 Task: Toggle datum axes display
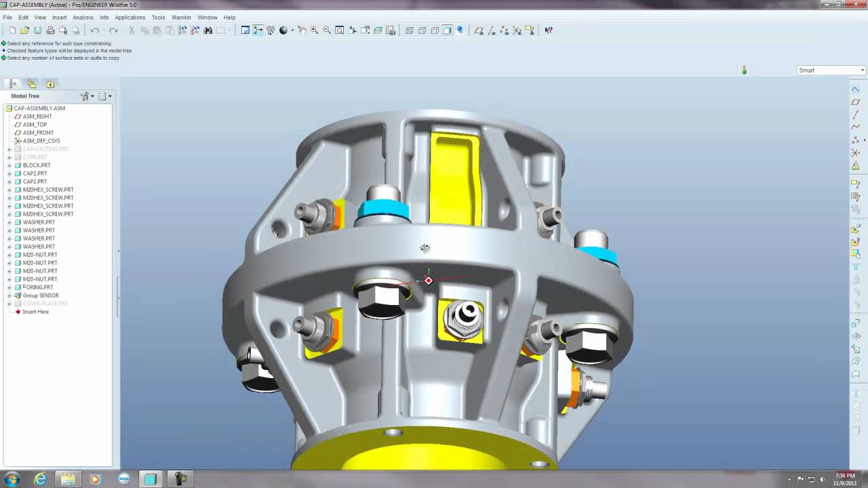coord(492,30)
